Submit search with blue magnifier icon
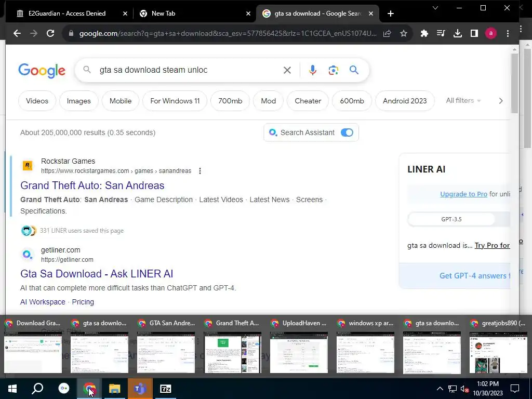 click(354, 70)
